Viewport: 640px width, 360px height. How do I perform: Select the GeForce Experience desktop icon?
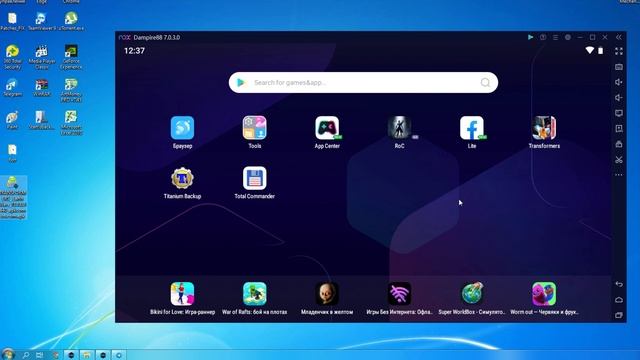(x=71, y=57)
